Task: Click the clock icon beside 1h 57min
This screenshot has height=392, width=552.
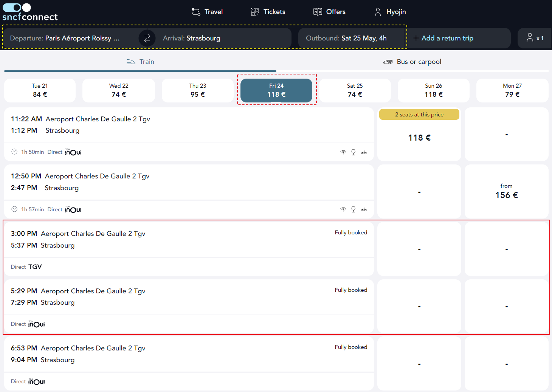Action: (14, 209)
